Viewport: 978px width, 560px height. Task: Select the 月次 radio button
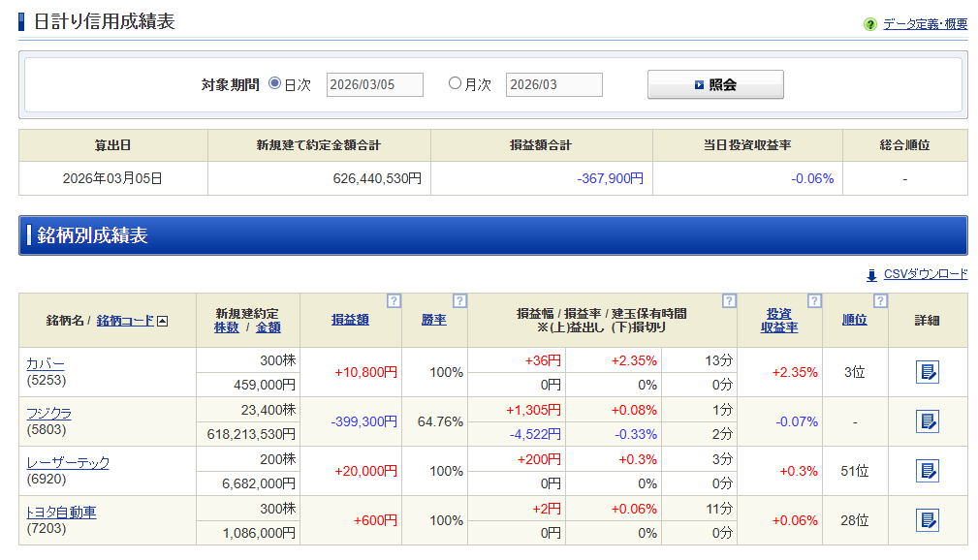pos(455,83)
